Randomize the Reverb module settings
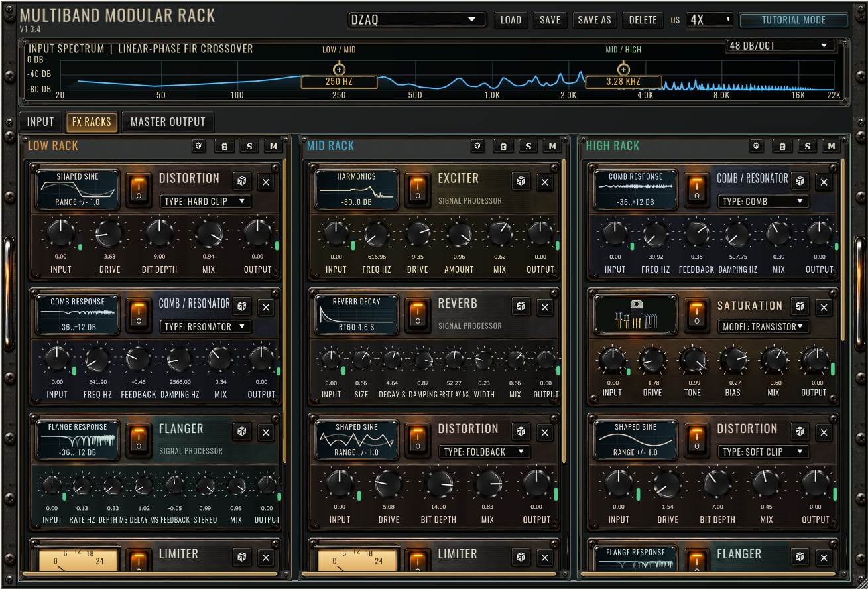The width and height of the screenshot is (868, 589). tap(521, 307)
